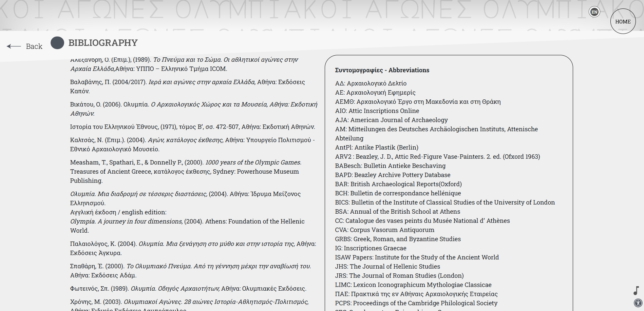Click the Συντομογραφίες - Abbreviations heading
This screenshot has width=644, height=311.
coord(382,70)
